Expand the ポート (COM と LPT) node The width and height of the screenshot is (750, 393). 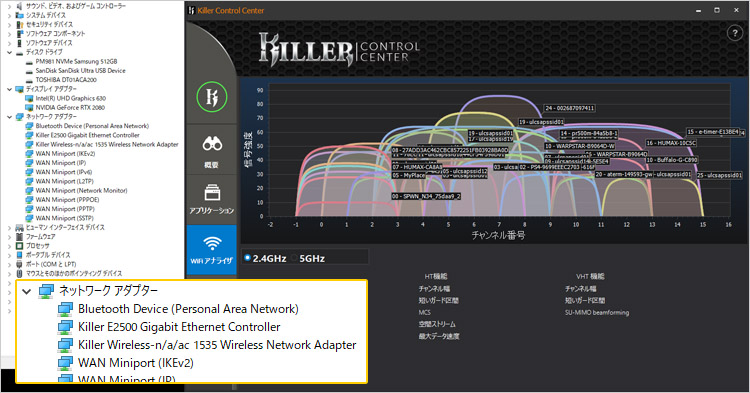[10, 264]
